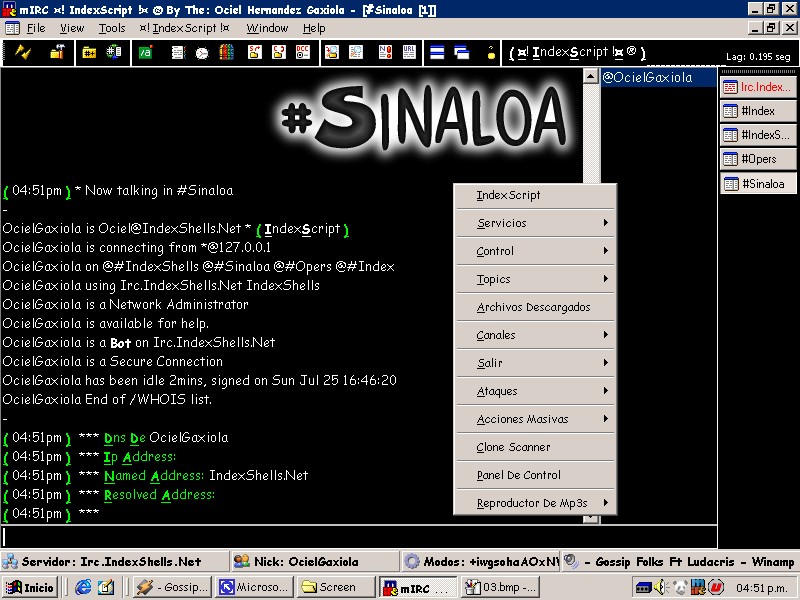The width and height of the screenshot is (800, 600).
Task: Click the Inicio start button
Action: (x=31, y=587)
